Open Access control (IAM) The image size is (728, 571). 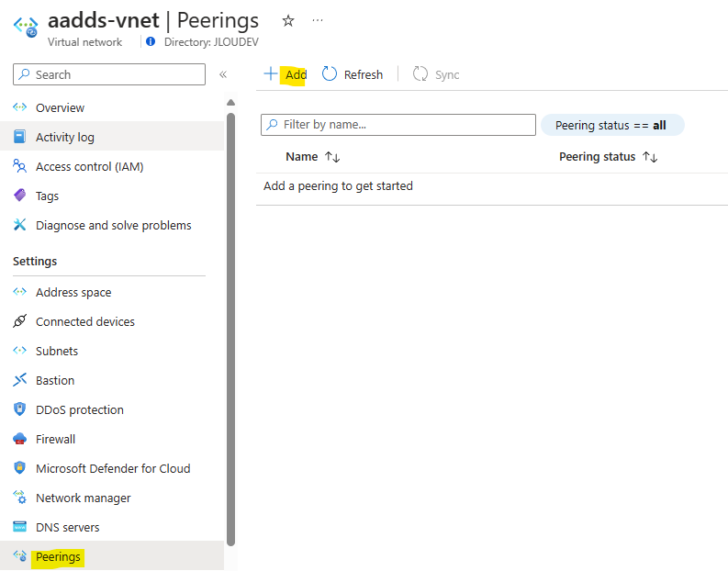click(x=90, y=167)
